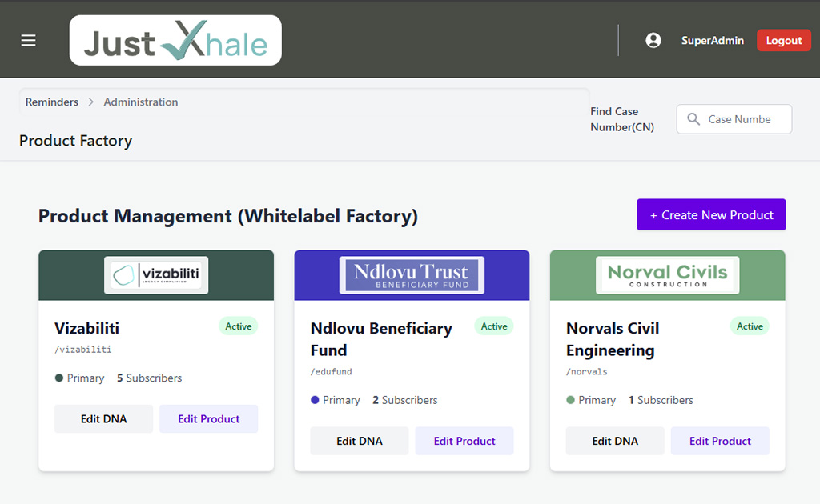Screen dimensions: 820x504
Task: Log out with the red Logout button
Action: pyautogui.click(x=783, y=40)
